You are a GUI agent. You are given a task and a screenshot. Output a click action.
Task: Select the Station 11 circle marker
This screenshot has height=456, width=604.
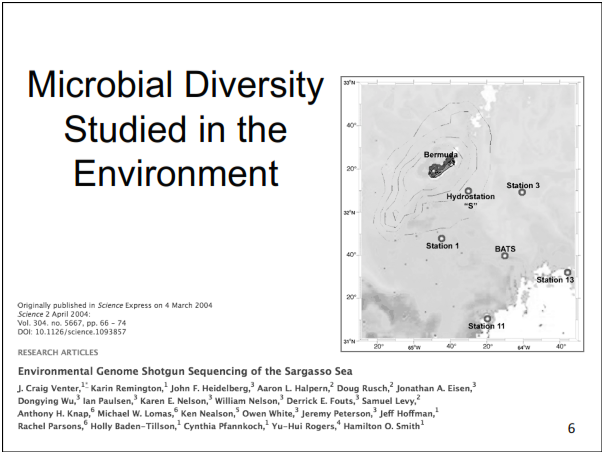coord(487,319)
